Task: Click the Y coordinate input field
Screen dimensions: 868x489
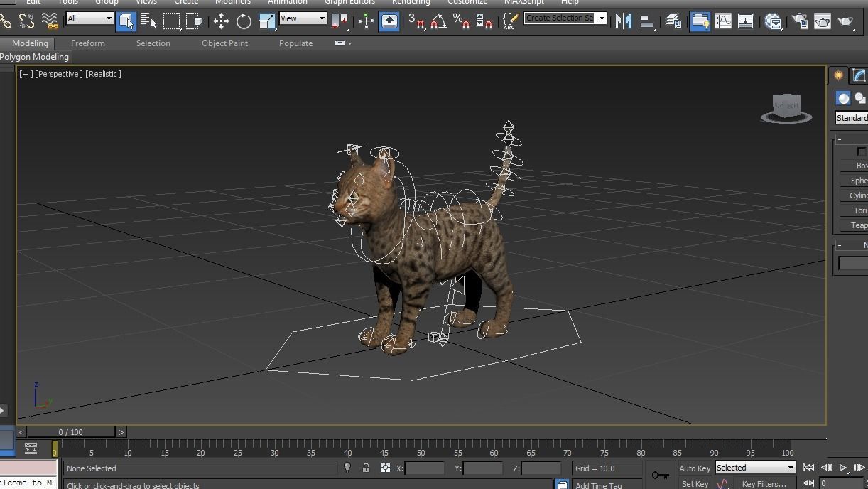Action: click(483, 468)
